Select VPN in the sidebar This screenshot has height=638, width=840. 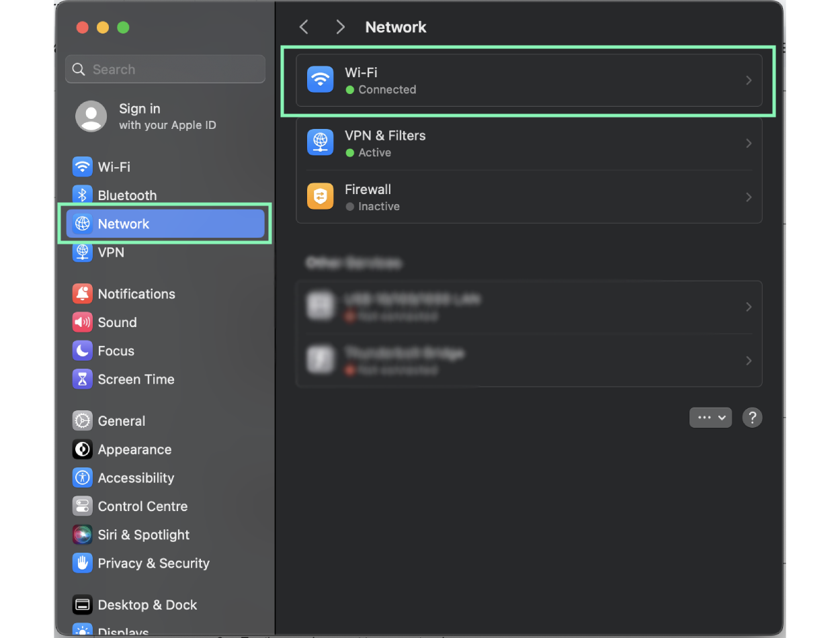click(x=165, y=253)
